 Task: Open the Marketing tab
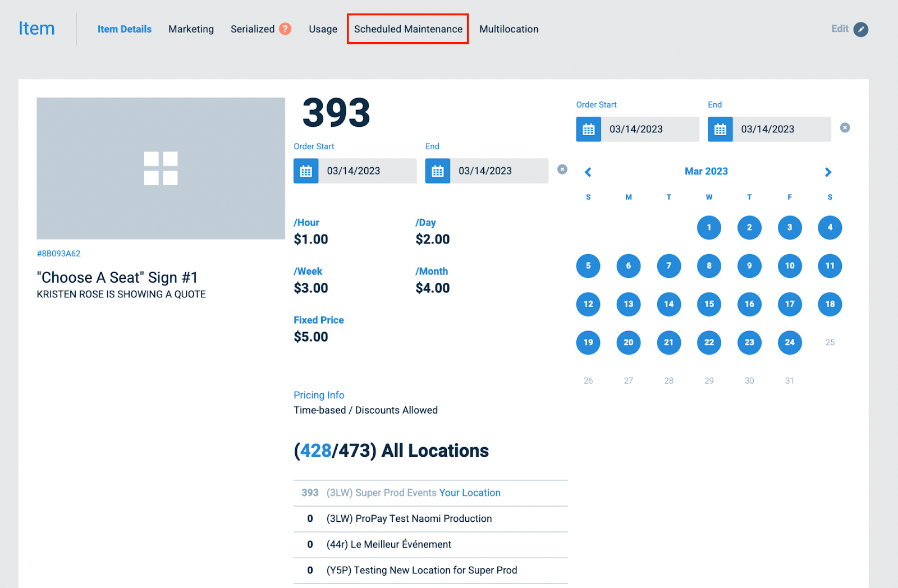click(x=191, y=29)
